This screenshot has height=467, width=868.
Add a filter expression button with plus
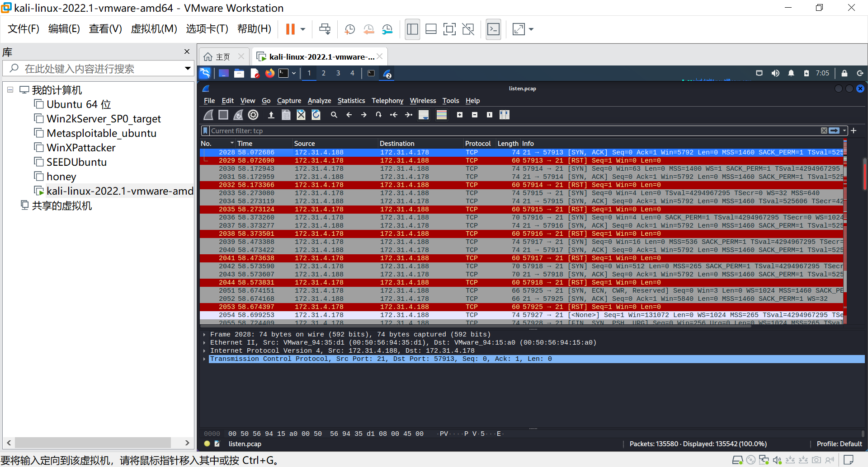(854, 131)
